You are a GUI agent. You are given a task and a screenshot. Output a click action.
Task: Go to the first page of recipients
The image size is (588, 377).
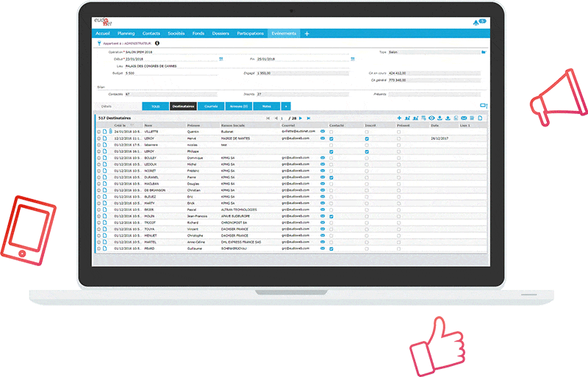tap(268, 118)
